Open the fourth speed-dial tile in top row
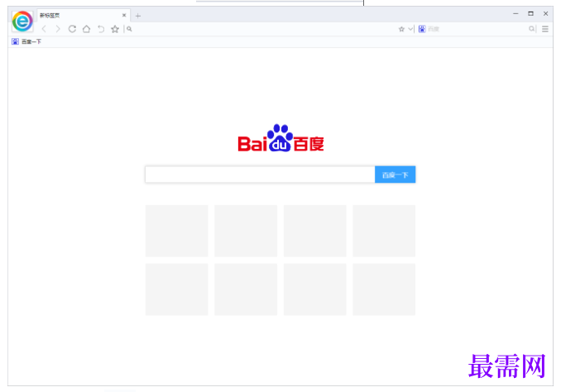The height and width of the screenshot is (392, 561). click(x=384, y=231)
